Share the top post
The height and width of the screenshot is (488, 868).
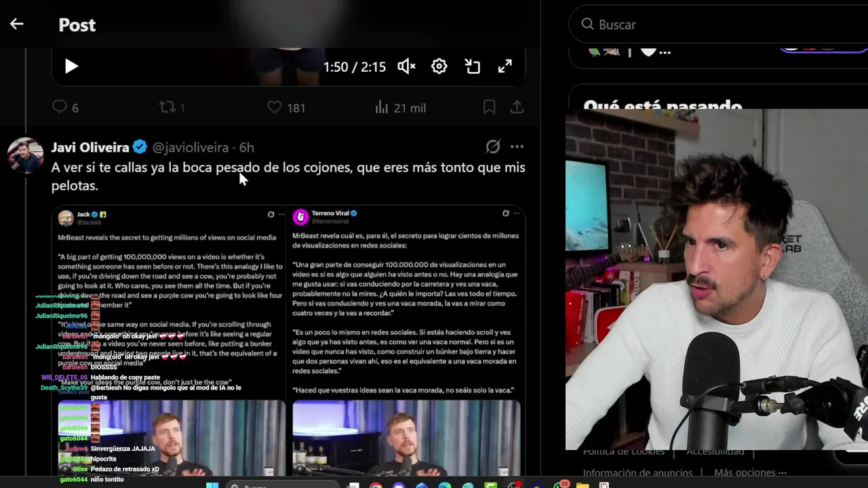tap(517, 107)
